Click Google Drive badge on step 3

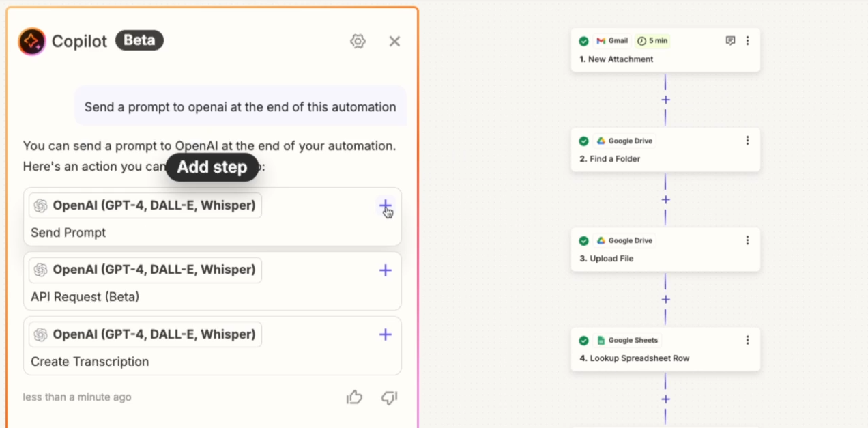pos(625,240)
